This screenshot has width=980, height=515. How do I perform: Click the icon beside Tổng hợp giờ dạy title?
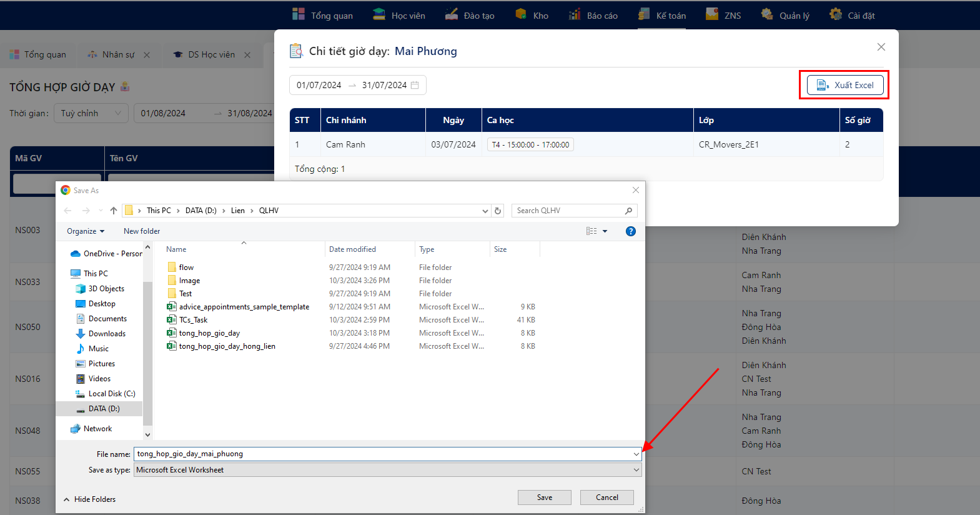125,87
